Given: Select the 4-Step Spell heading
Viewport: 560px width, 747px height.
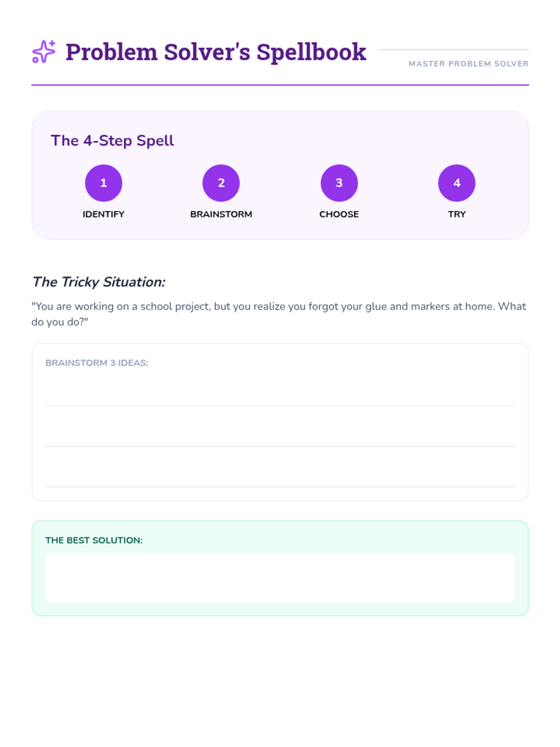Looking at the screenshot, I should click(112, 141).
